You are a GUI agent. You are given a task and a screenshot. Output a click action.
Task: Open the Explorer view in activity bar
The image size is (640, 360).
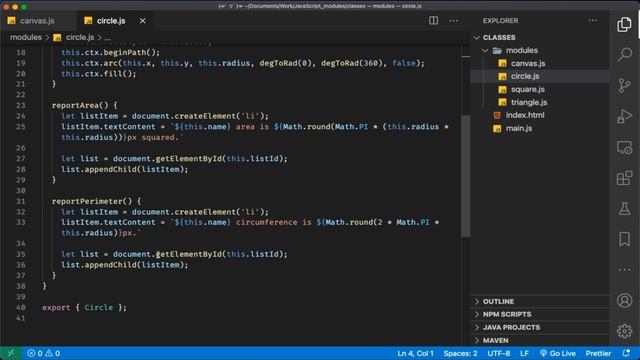coord(624,24)
